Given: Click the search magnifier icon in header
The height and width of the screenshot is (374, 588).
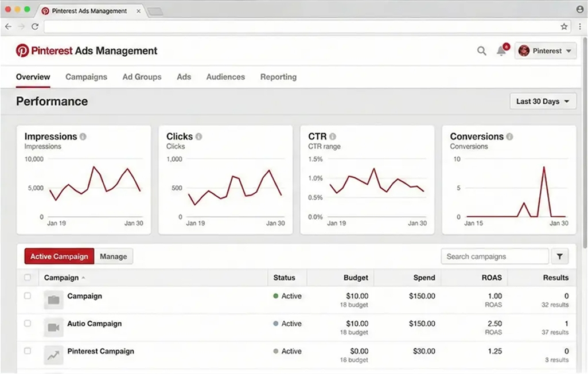Looking at the screenshot, I should click(482, 51).
